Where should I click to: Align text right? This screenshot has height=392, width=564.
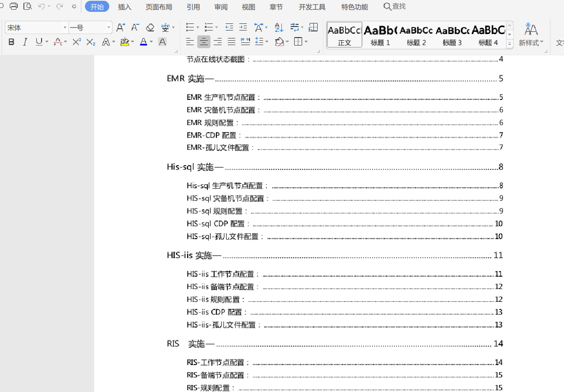click(218, 42)
